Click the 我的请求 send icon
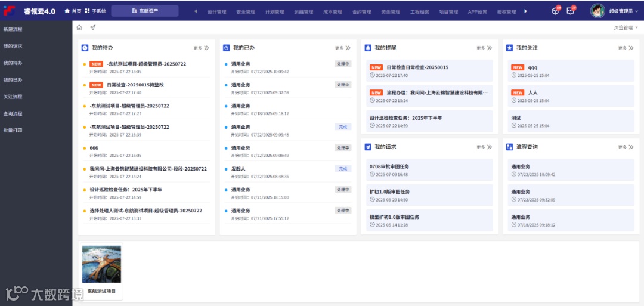 click(368, 147)
